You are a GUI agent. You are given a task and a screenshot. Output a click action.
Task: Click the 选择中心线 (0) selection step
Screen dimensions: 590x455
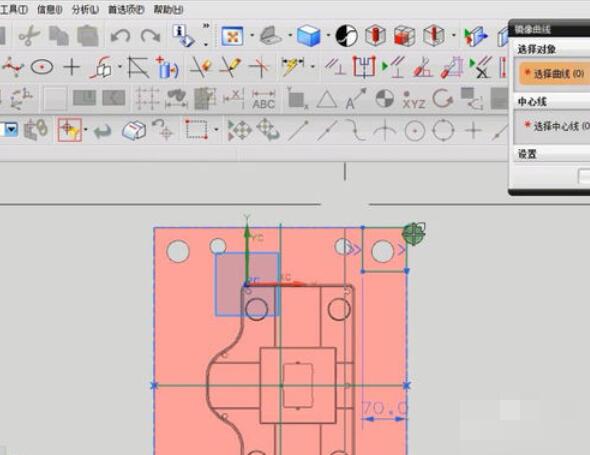click(x=557, y=126)
